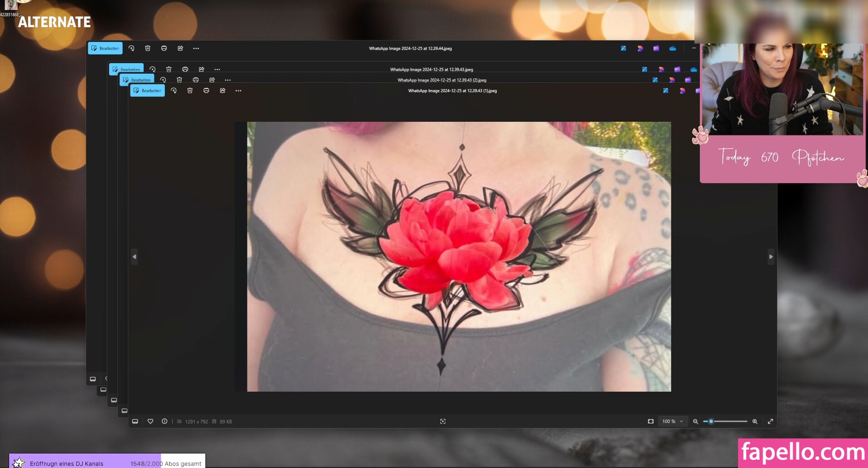Go to the next image arrow

point(771,257)
